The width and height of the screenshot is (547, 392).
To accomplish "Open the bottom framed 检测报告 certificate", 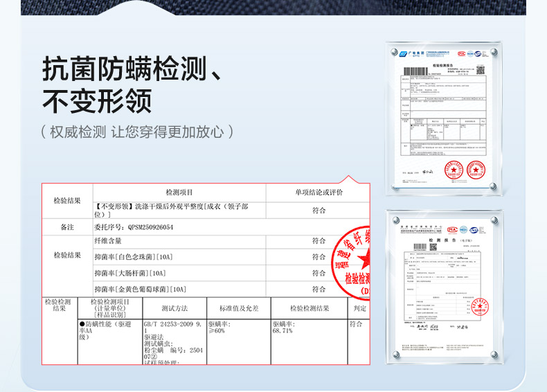I will pyautogui.click(x=445, y=284).
